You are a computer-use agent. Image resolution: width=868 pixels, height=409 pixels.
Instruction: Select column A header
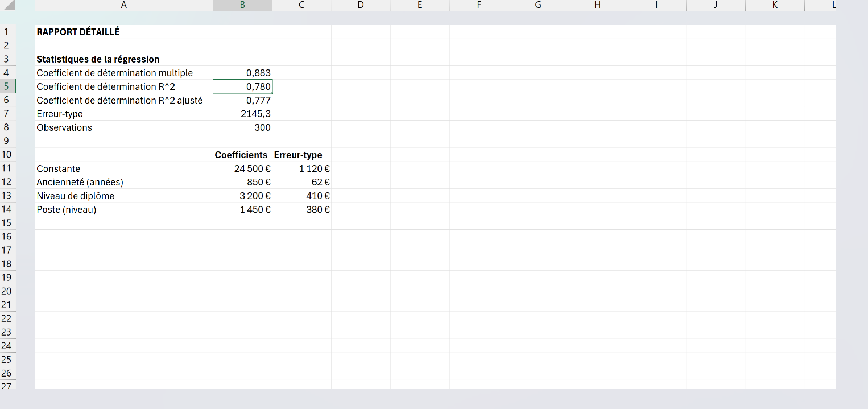pyautogui.click(x=124, y=6)
